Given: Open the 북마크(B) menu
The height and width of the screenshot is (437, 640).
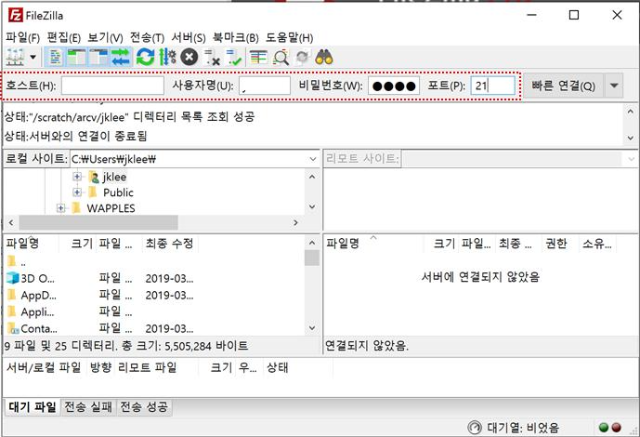Looking at the screenshot, I should point(236,38).
